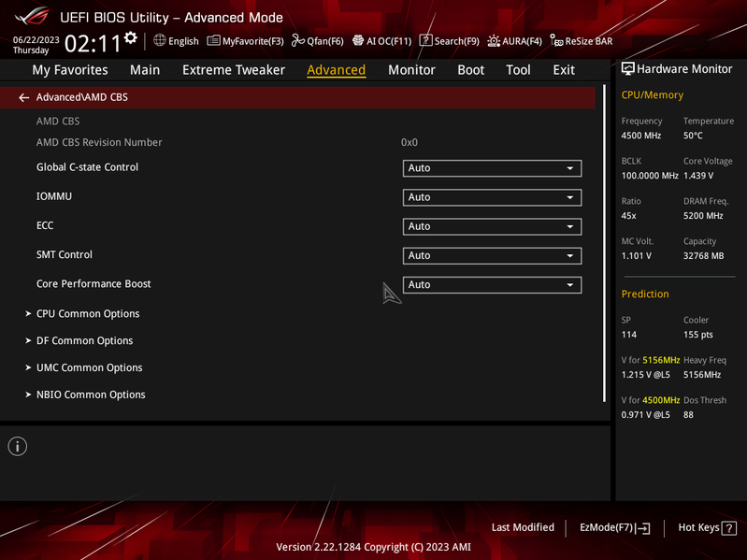Click the 06/22/2023 date text
The height and width of the screenshot is (560, 747).
pyautogui.click(x=36, y=40)
